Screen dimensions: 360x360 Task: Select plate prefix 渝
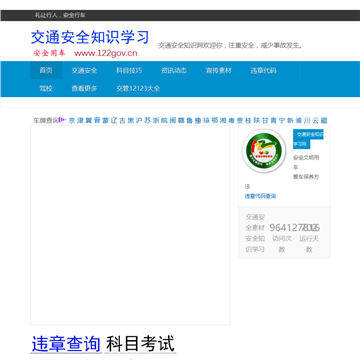pyautogui.click(x=299, y=120)
